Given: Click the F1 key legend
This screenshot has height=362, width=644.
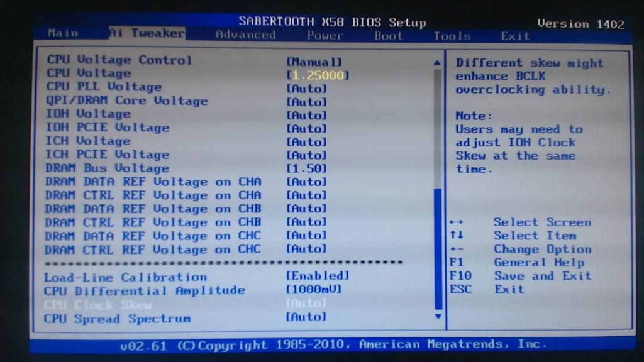Looking at the screenshot, I should pos(457,262).
